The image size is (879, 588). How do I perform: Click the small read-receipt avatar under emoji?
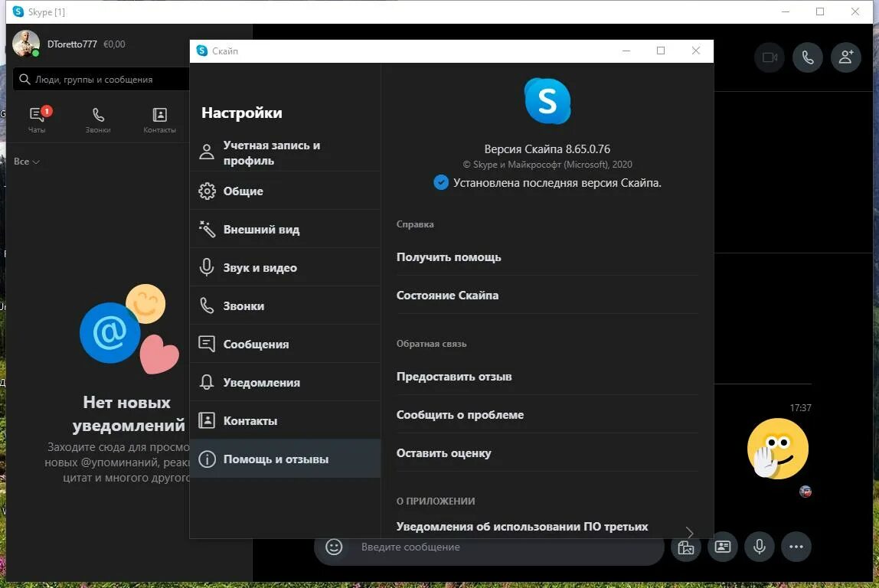coord(805,492)
